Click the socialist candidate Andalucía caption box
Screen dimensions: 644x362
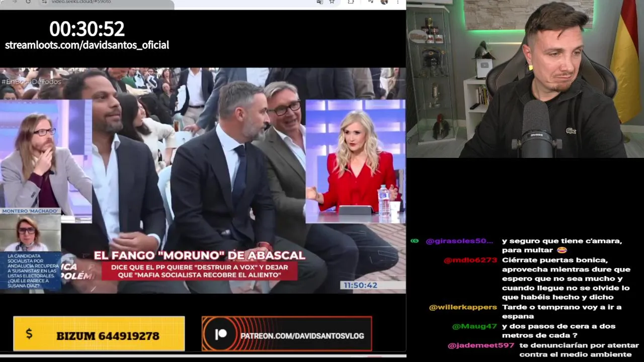click(31, 270)
